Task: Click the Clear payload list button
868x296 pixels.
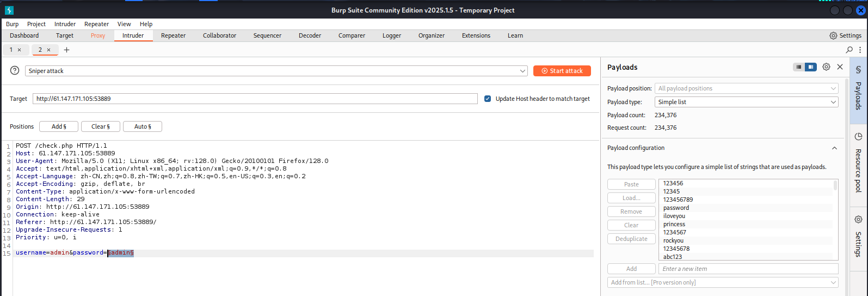Action: [x=631, y=225]
